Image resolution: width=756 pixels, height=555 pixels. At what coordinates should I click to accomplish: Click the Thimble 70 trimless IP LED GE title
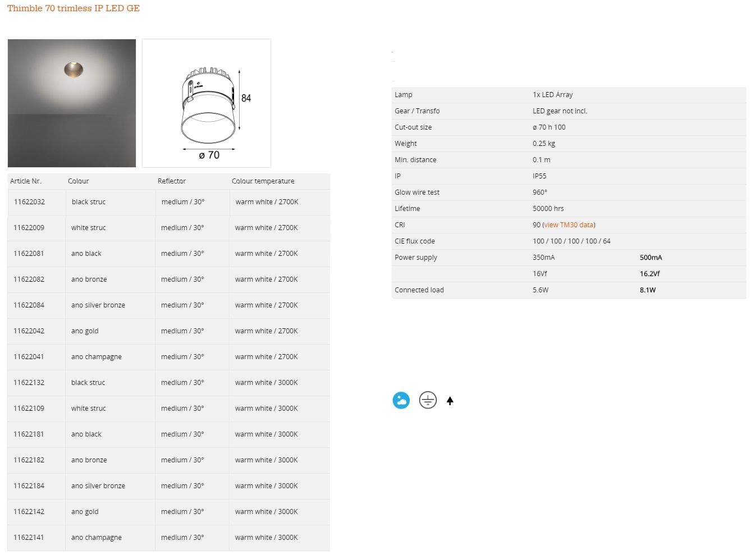pyautogui.click(x=73, y=8)
